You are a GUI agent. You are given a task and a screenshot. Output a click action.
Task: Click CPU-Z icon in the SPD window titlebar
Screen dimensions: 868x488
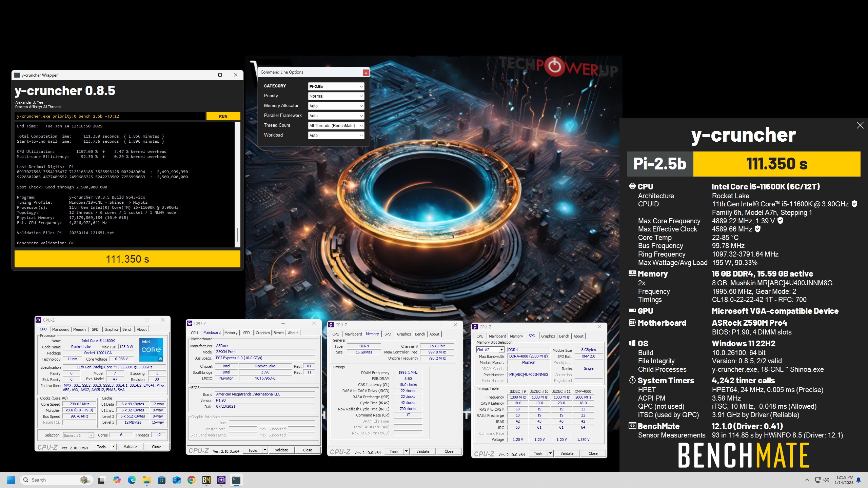475,327
